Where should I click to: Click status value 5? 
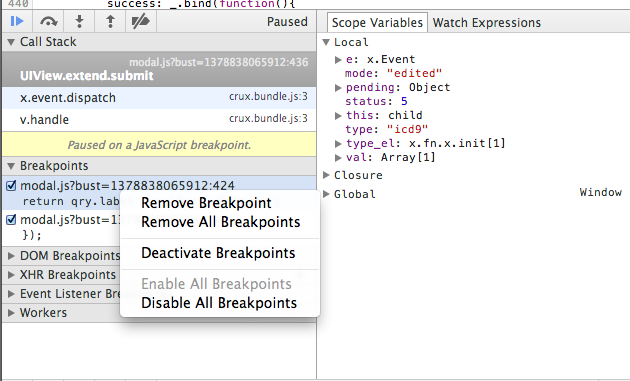coord(404,101)
